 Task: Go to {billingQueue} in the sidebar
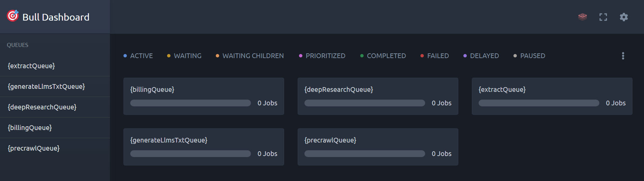click(x=30, y=128)
